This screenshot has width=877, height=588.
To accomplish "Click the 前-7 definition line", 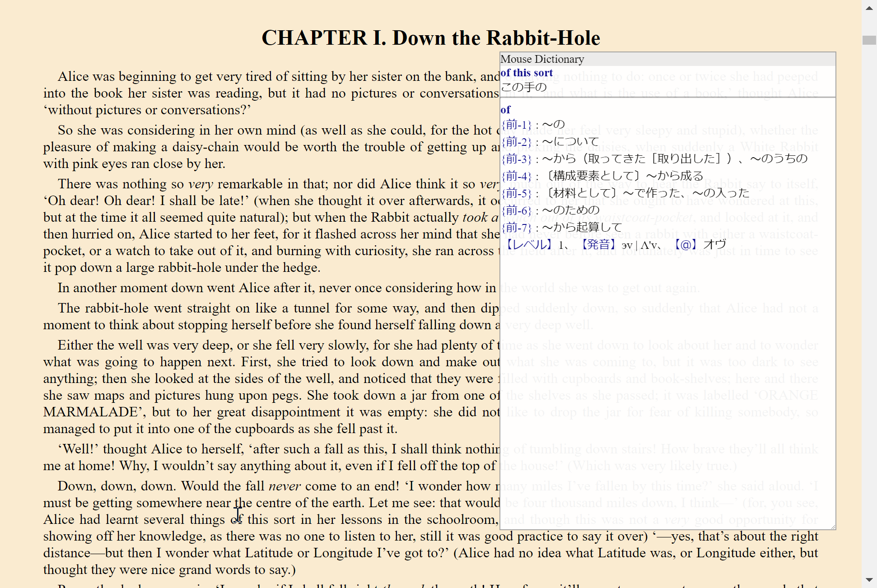I will click(x=562, y=228).
